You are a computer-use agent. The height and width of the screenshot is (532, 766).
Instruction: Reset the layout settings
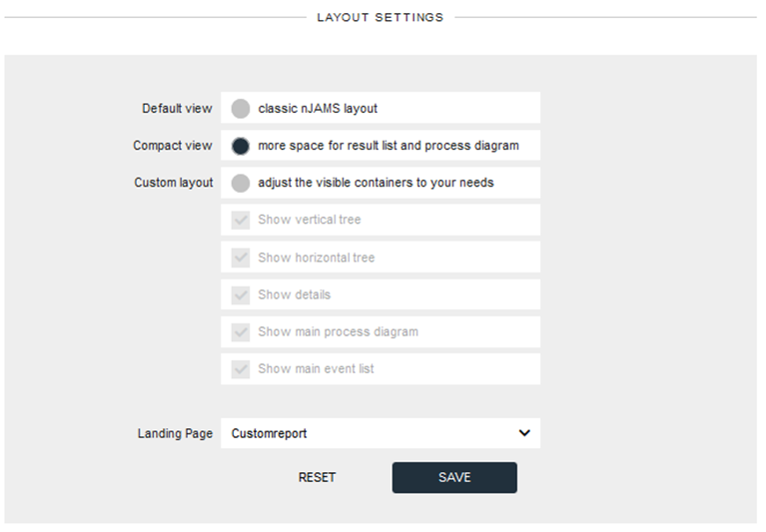coord(317,477)
